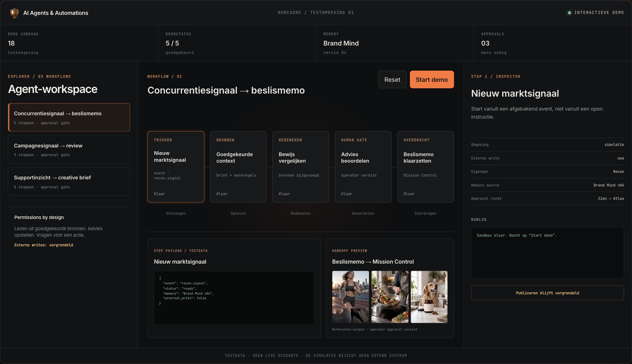Click Externe writes: vergrendeld text

[x=44, y=245]
